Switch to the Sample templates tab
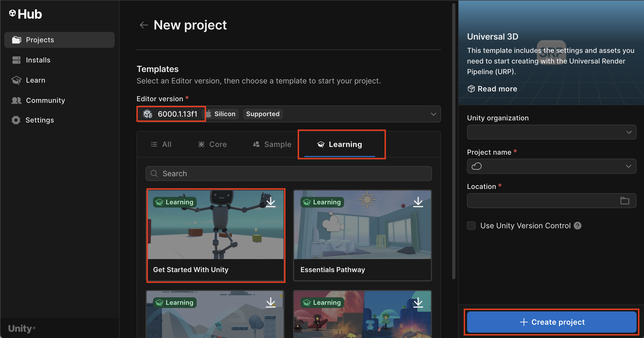The image size is (644, 338). 272,144
